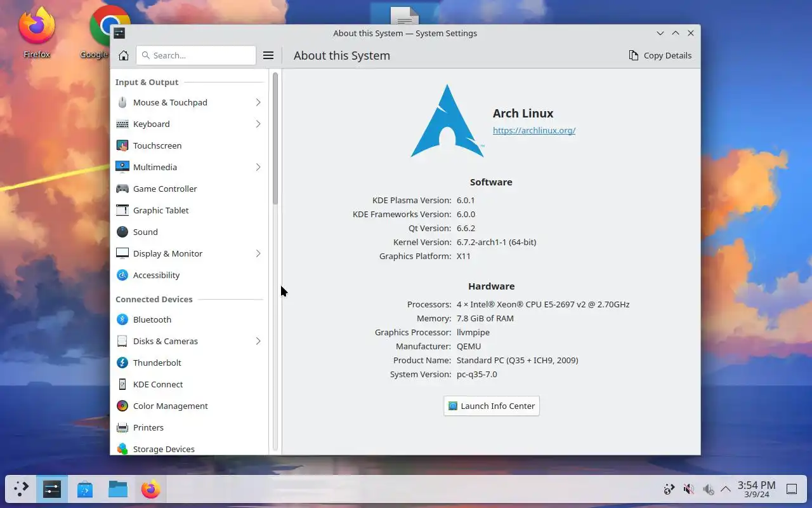812x508 pixels.
Task: Click the pc-q35-7.0 system version value
Action: coord(477,374)
